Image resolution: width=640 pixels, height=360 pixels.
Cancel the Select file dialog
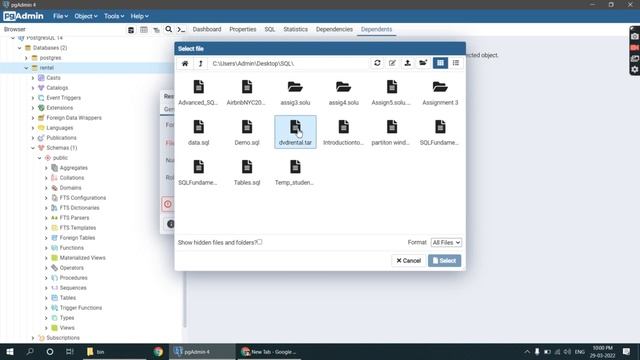point(409,260)
